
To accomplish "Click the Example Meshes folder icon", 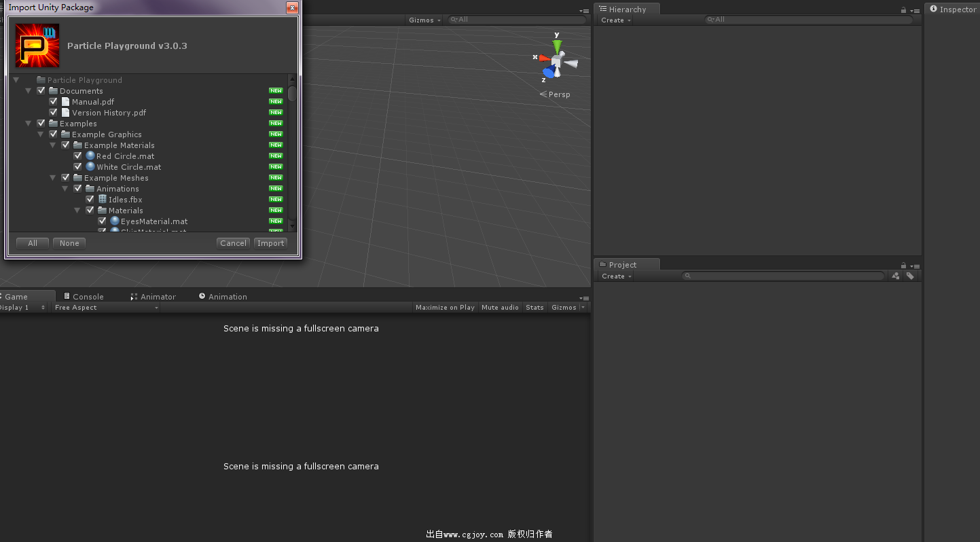I will 77,177.
